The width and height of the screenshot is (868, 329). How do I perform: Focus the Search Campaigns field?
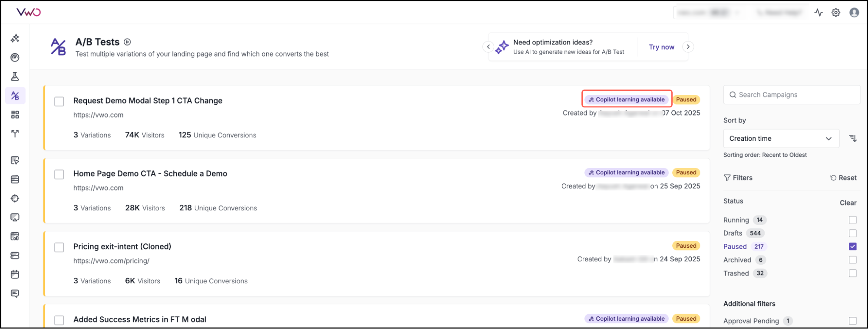click(792, 95)
